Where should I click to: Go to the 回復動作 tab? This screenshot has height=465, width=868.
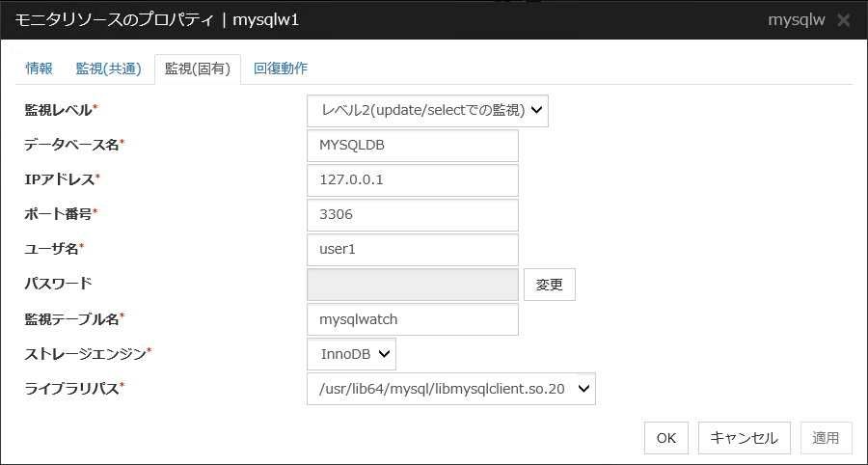pos(281,68)
